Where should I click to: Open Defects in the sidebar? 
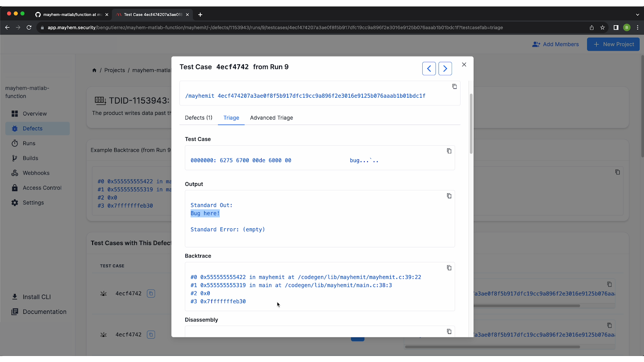coord(37,129)
